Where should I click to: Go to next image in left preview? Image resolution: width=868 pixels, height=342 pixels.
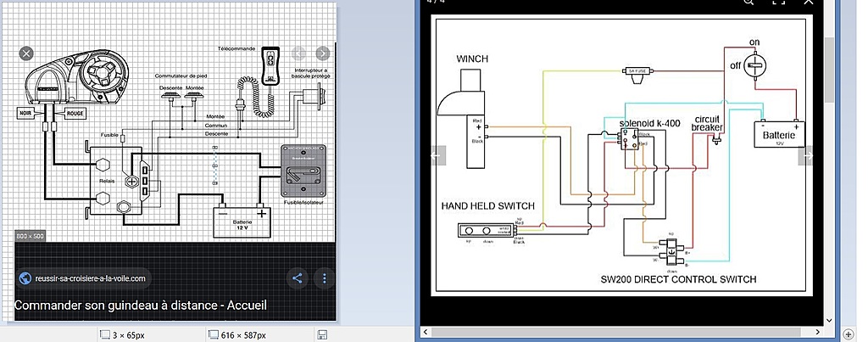(323, 53)
